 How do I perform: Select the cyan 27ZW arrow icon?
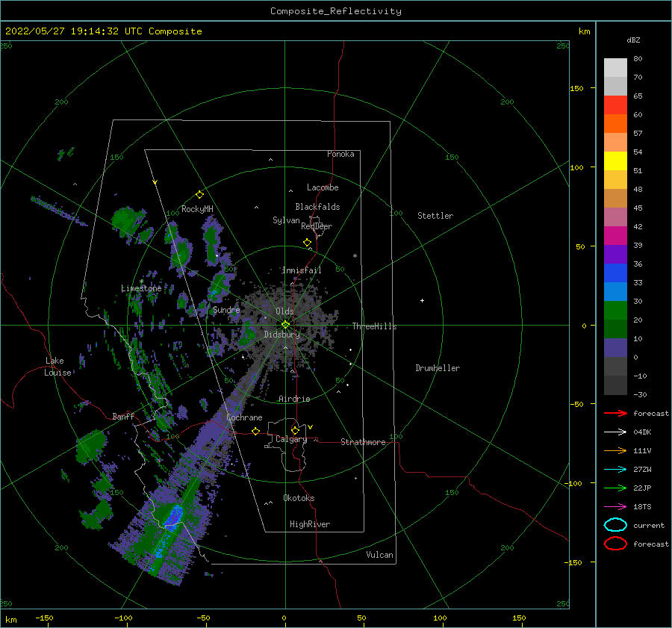[615, 470]
